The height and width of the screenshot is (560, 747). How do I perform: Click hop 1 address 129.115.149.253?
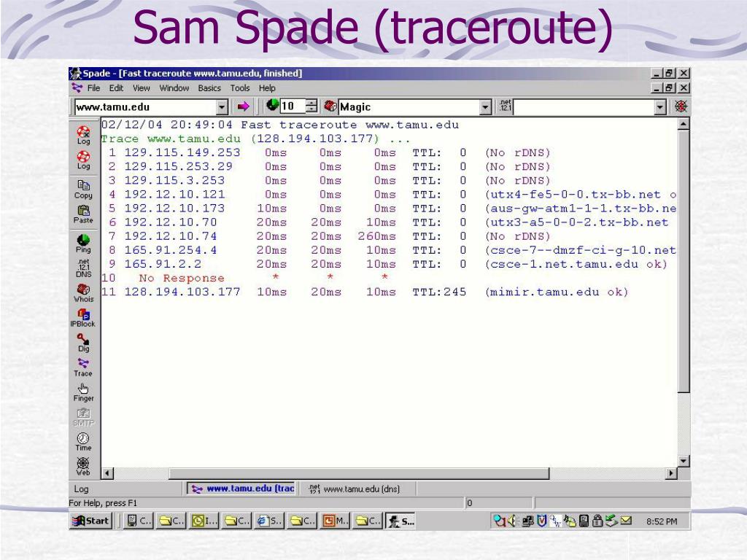click(182, 152)
